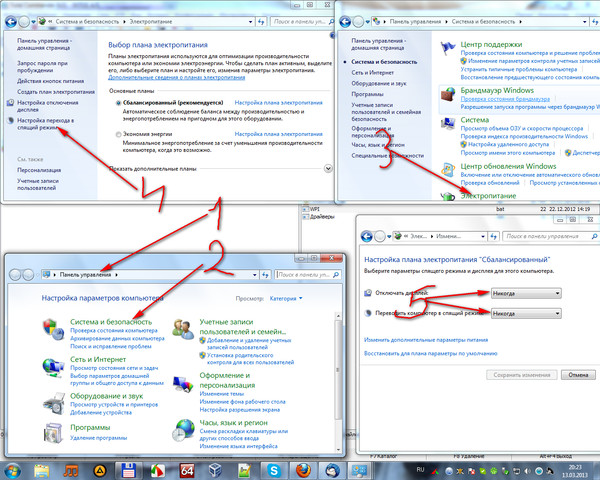Open Запрос пароля при пробуждении link
Viewport: 600px width, 480px height.
(42, 67)
